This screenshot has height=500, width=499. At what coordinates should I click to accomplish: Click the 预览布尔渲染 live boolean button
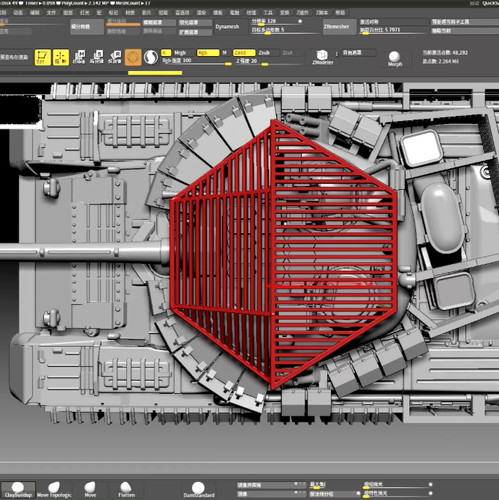(16, 57)
